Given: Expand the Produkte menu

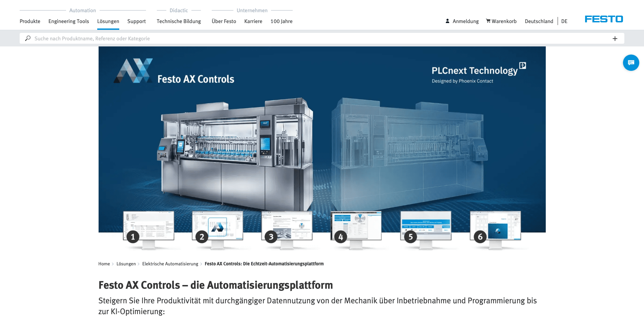Looking at the screenshot, I should (x=30, y=21).
